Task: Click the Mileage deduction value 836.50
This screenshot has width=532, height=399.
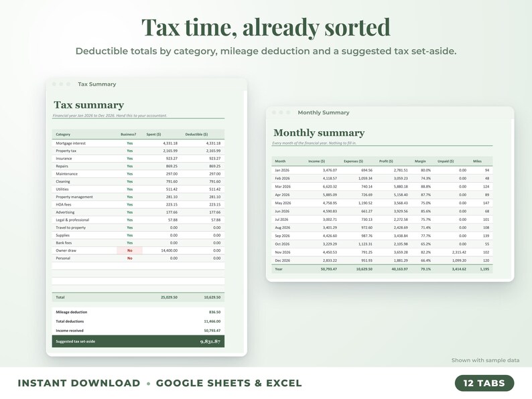Action: (x=214, y=312)
